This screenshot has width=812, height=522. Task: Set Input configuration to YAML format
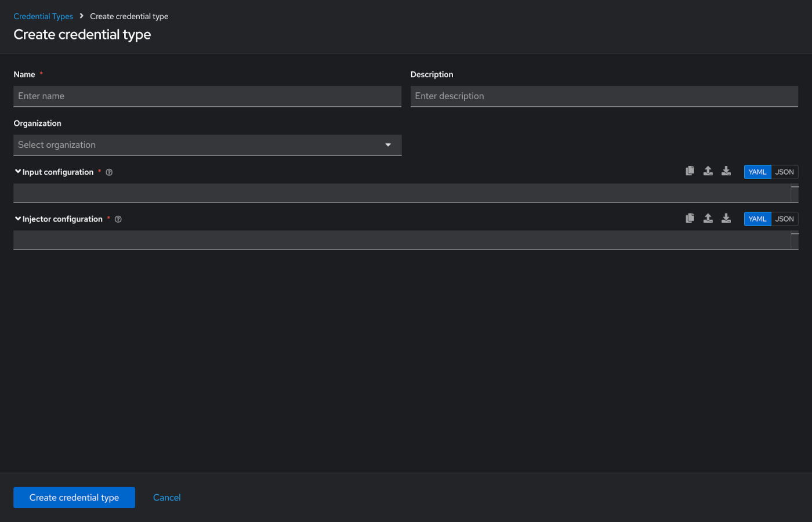[757, 172]
